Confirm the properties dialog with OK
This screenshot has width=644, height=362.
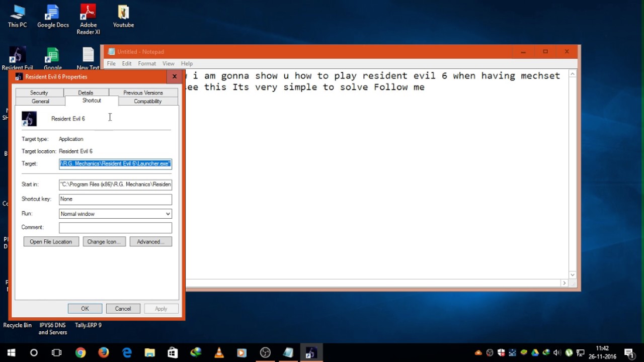[x=85, y=309]
